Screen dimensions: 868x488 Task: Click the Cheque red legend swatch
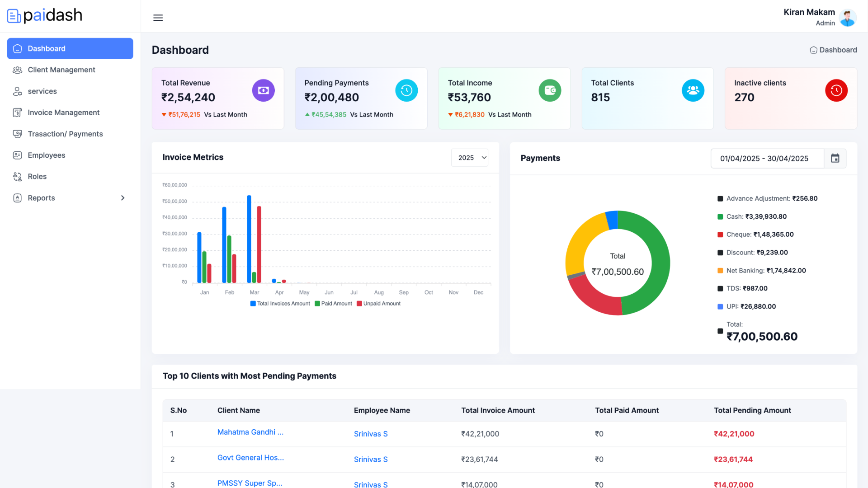pyautogui.click(x=720, y=235)
